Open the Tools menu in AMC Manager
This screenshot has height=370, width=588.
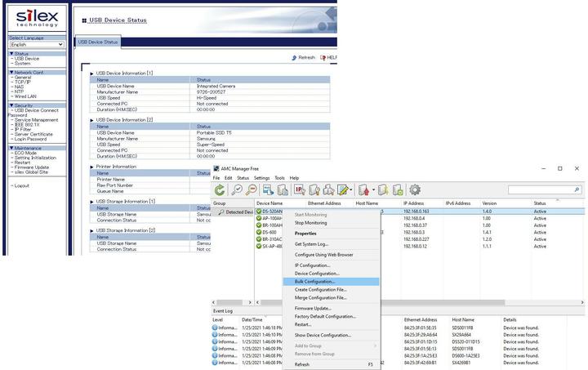(279, 177)
